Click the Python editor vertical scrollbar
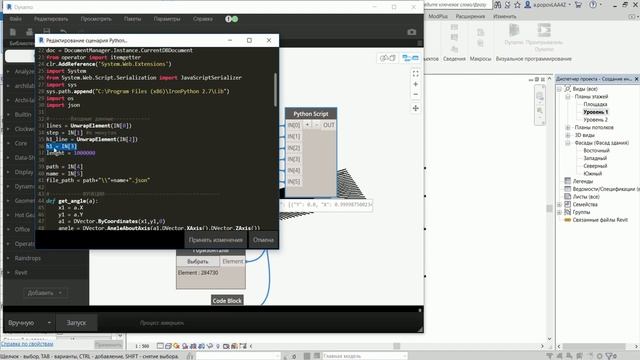This screenshot has height=360, width=640. pyautogui.click(x=276, y=90)
